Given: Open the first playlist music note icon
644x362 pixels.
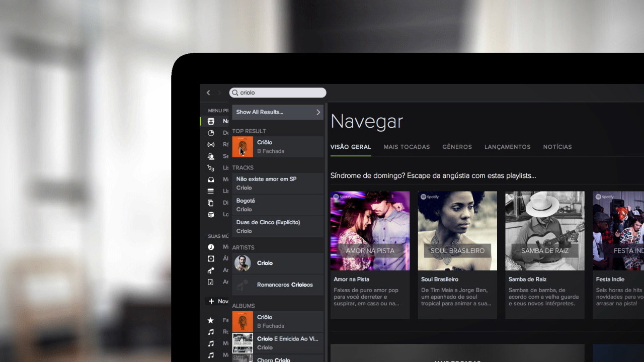Looking at the screenshot, I should (211, 332).
